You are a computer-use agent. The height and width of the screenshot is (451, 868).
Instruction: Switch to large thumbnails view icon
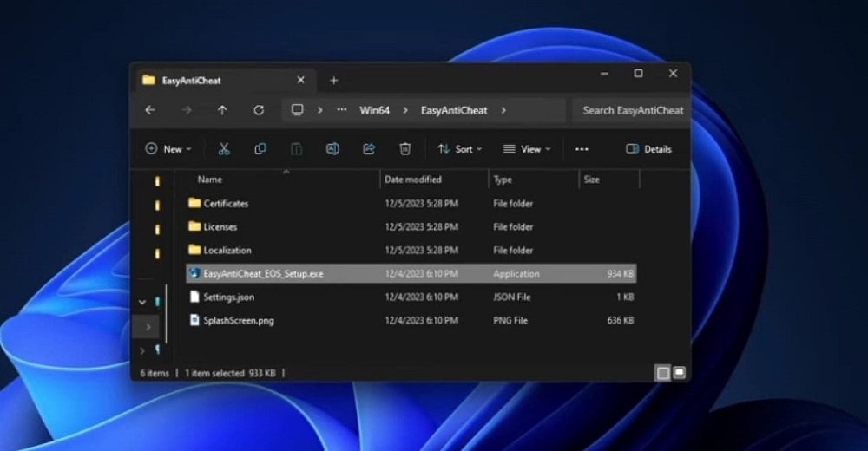tap(680, 372)
